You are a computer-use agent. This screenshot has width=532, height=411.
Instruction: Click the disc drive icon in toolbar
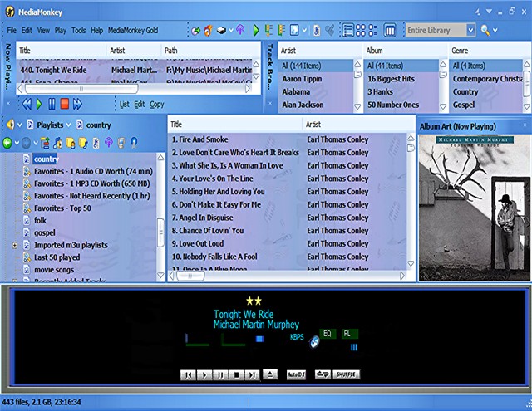[221, 30]
